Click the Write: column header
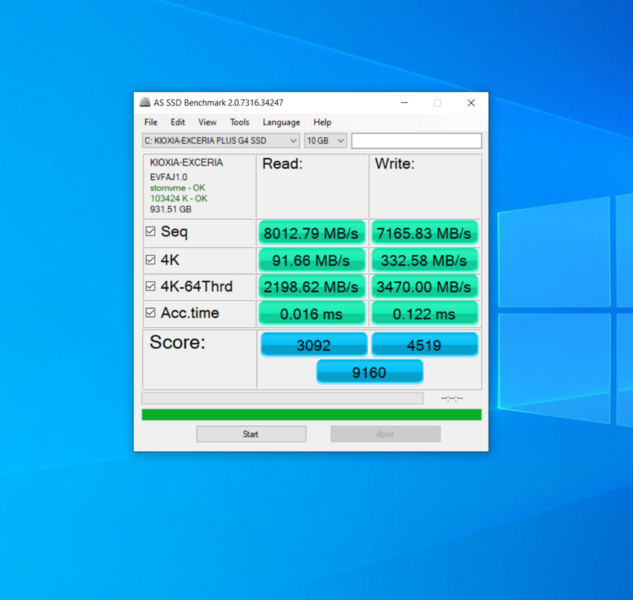This screenshot has height=600, width=633. [395, 164]
